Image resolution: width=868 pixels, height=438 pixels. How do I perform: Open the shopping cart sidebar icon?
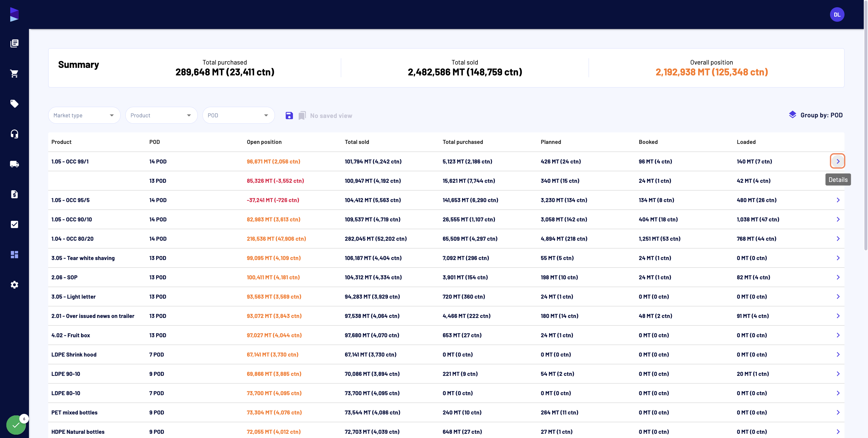[14, 74]
